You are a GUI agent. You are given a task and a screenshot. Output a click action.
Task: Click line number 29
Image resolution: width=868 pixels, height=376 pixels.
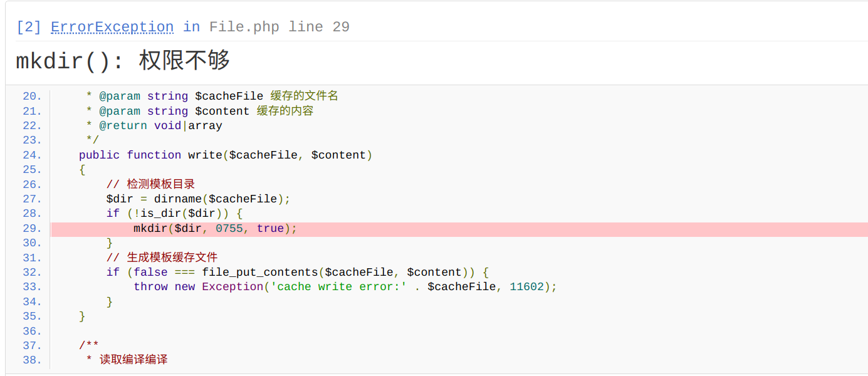pyautogui.click(x=32, y=229)
